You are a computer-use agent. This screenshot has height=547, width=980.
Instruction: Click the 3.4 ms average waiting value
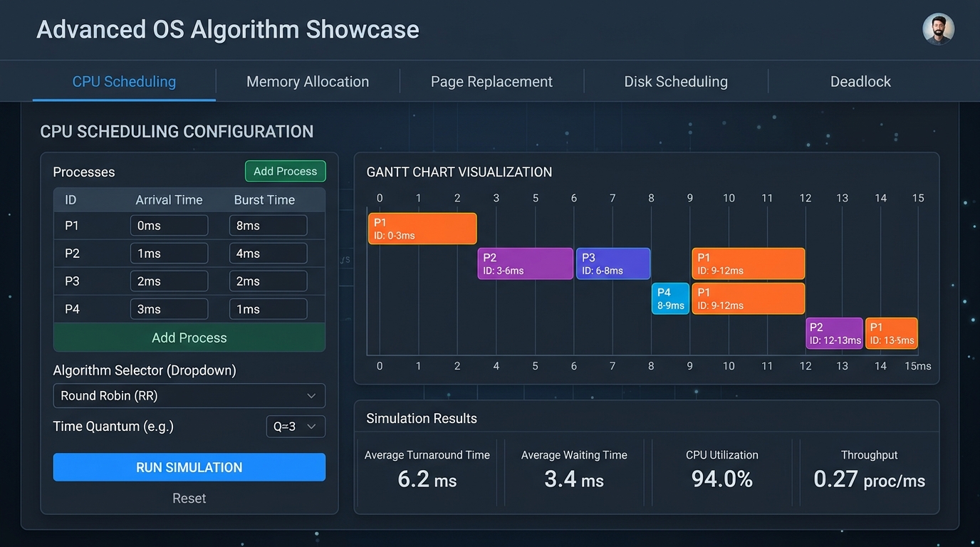click(574, 479)
